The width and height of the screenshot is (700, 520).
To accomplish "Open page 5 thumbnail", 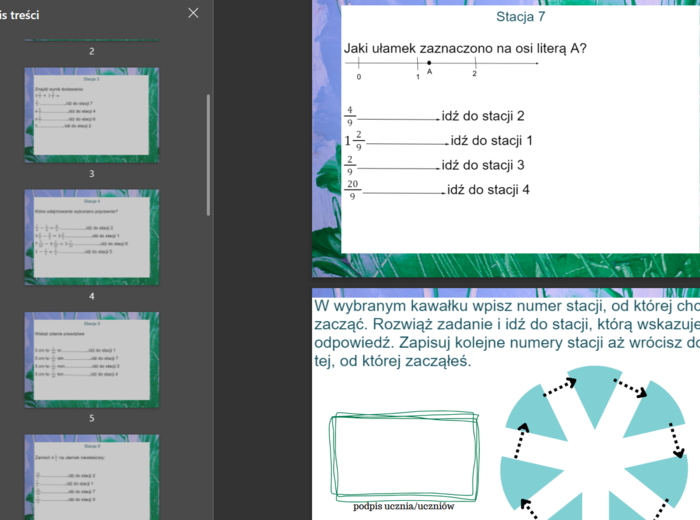I will (x=91, y=359).
